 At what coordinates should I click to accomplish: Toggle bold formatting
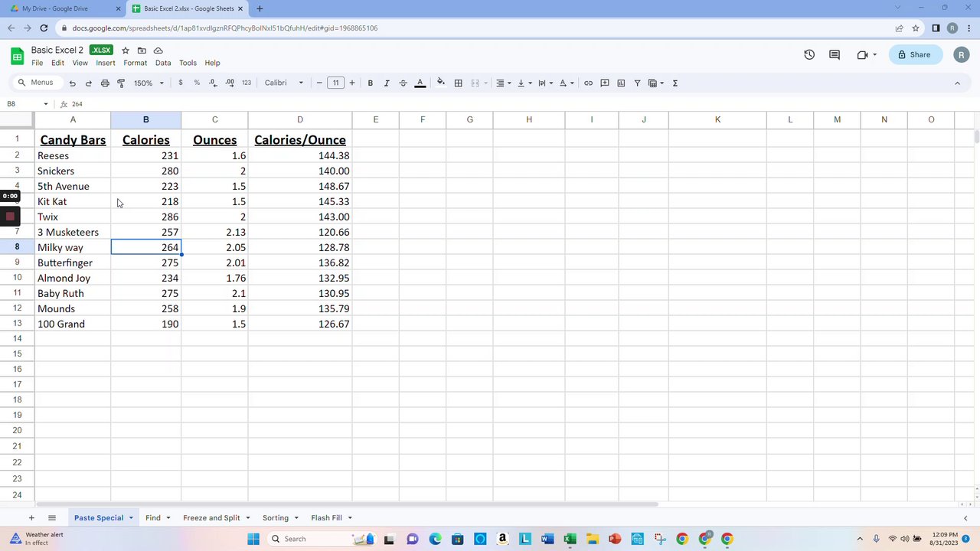pos(370,83)
